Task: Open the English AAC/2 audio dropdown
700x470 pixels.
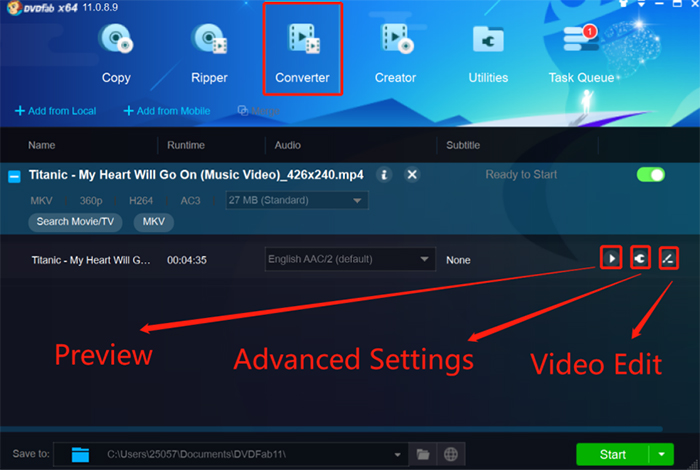Action: pyautogui.click(x=350, y=259)
